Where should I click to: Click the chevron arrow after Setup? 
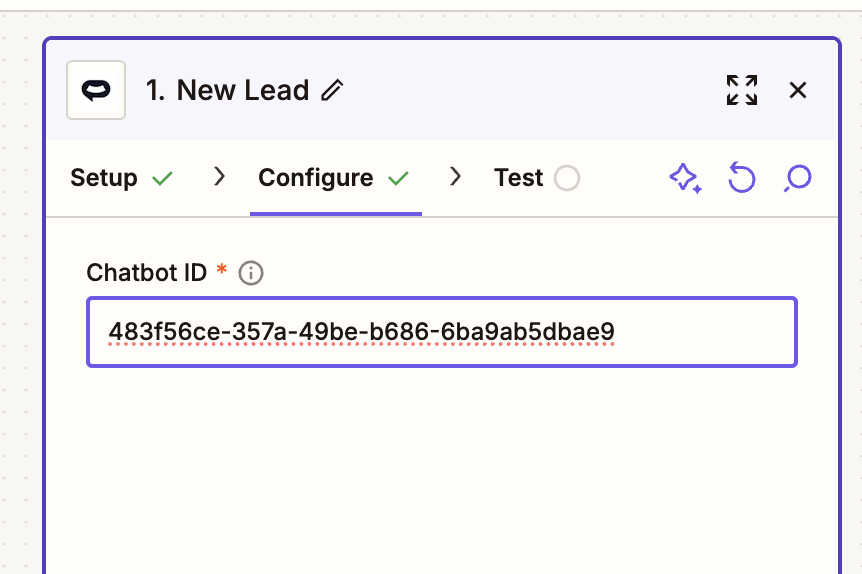(x=220, y=177)
